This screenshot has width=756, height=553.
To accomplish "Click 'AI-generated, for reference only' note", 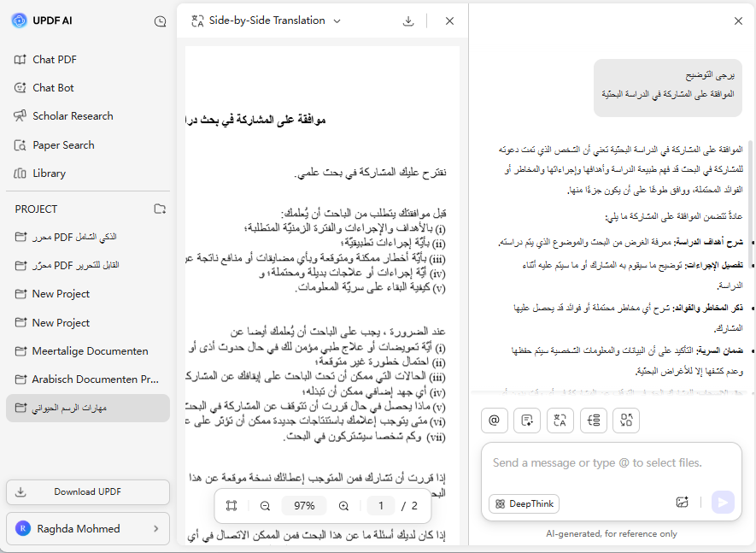I will [x=611, y=533].
